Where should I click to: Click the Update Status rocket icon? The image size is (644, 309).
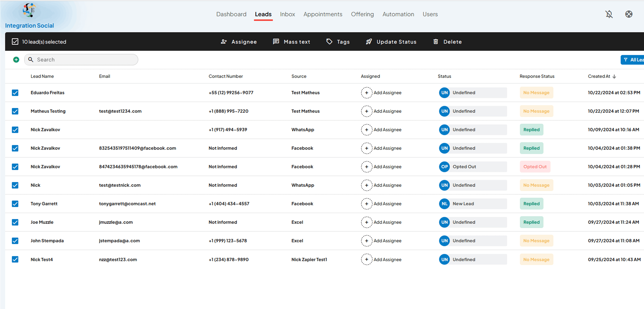(369, 42)
